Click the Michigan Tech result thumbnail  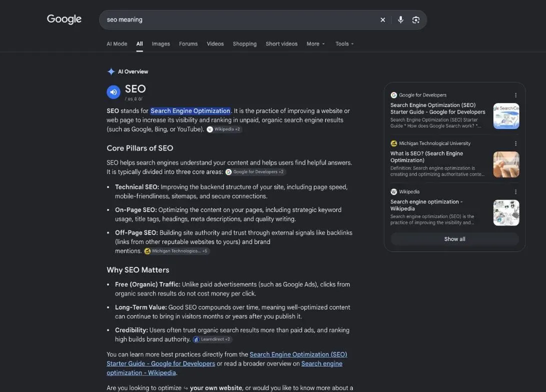506,164
